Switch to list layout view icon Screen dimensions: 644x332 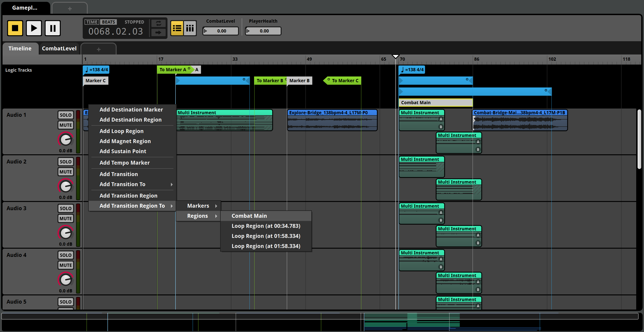click(x=177, y=28)
